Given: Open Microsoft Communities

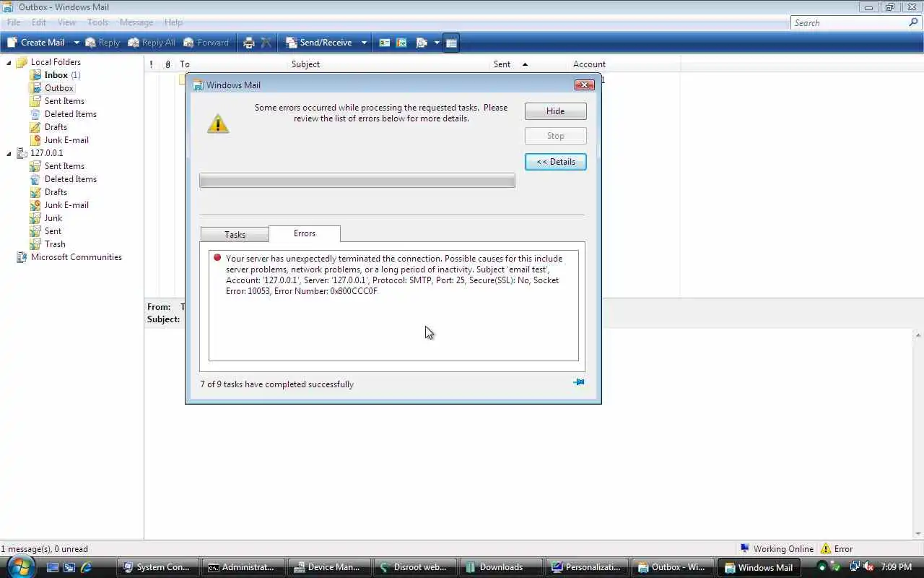Looking at the screenshot, I should point(69,257).
